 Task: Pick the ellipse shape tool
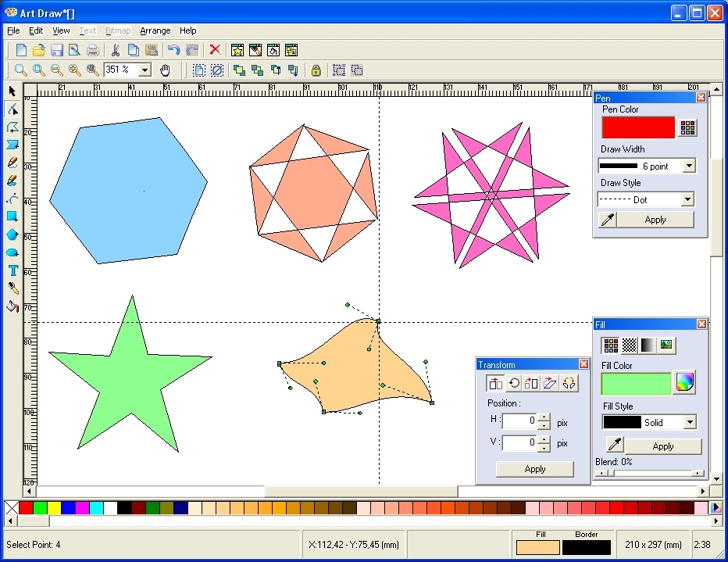[x=12, y=252]
